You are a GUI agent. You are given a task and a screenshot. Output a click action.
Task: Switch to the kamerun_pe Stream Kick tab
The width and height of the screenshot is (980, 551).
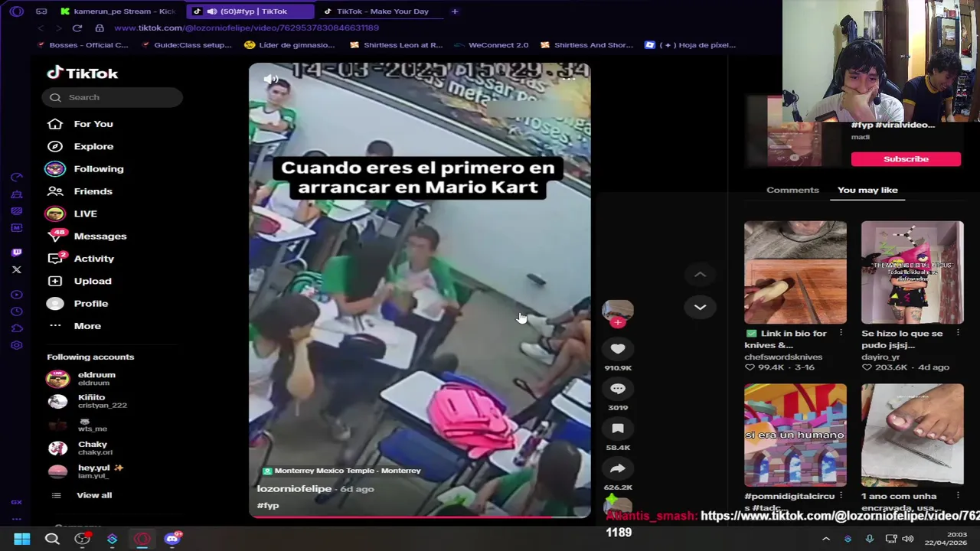click(119, 11)
